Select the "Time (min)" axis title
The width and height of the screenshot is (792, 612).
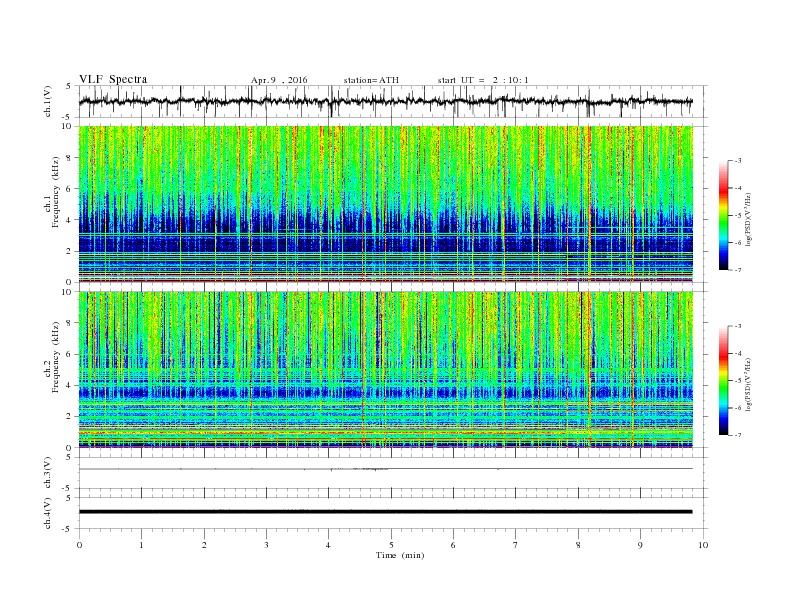coord(400,555)
